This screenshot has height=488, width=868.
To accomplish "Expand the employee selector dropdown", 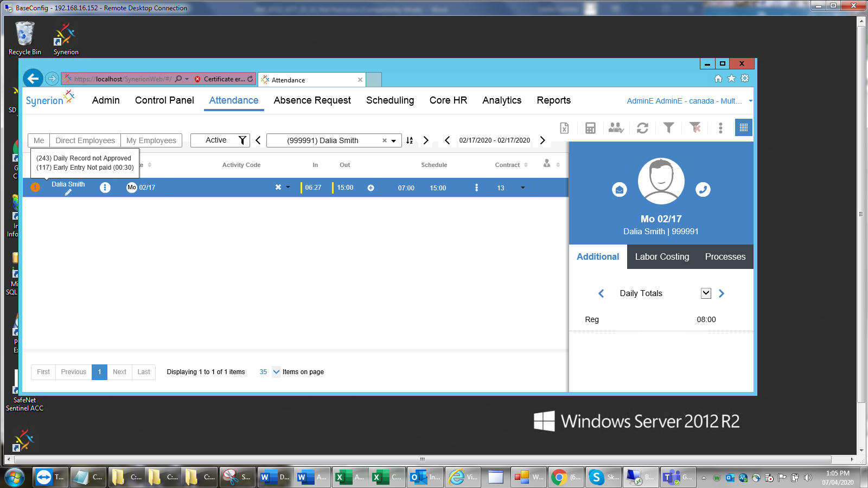I will (394, 141).
